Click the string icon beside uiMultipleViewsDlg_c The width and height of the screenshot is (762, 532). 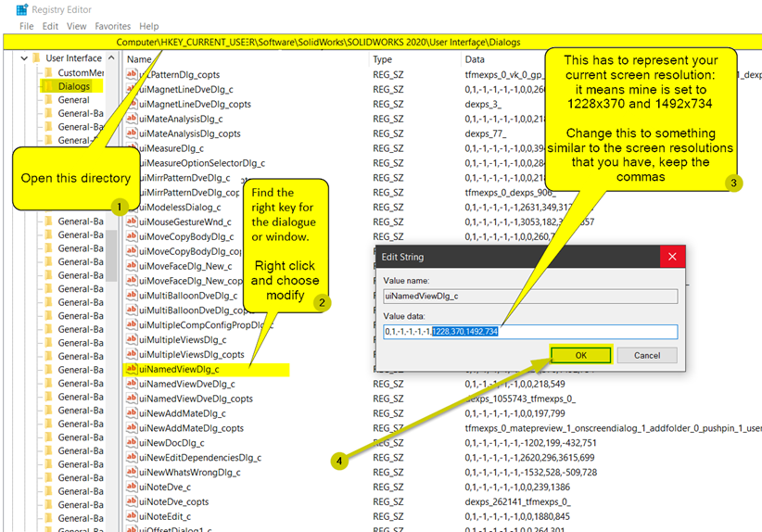coord(132,340)
